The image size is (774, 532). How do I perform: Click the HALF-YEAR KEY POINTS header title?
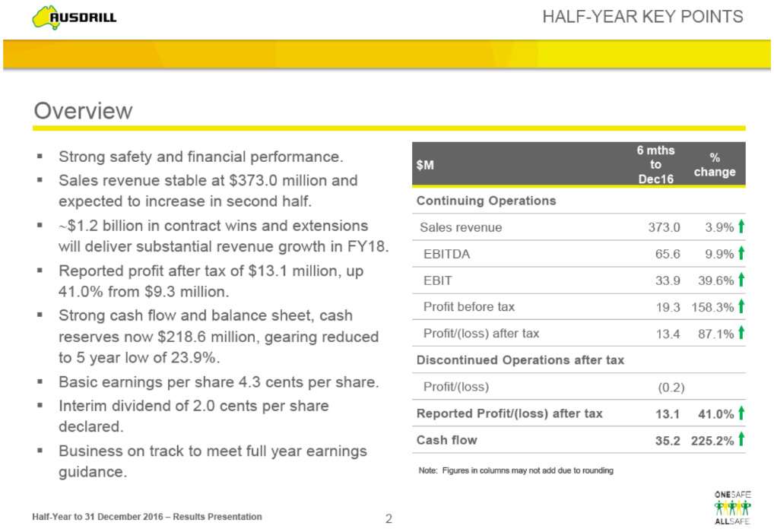(642, 17)
